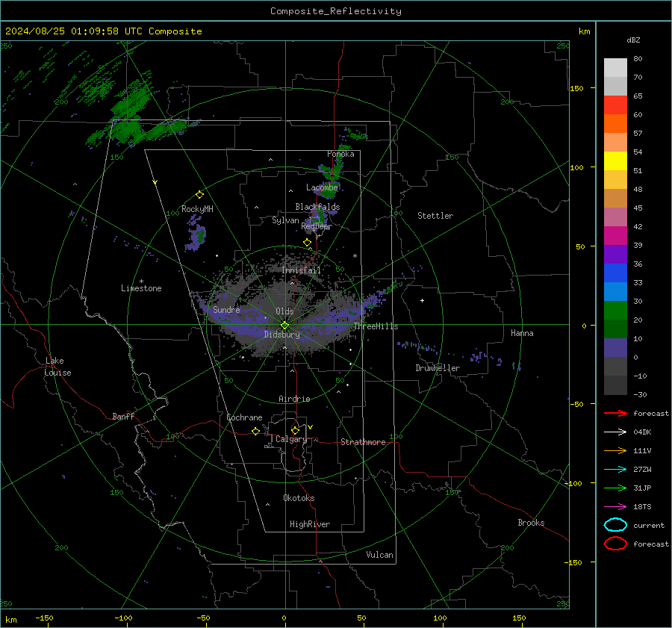Pick the light gray 70-80 dBZ swatch
Image resolution: width=672 pixels, height=628 pixels.
615,68
